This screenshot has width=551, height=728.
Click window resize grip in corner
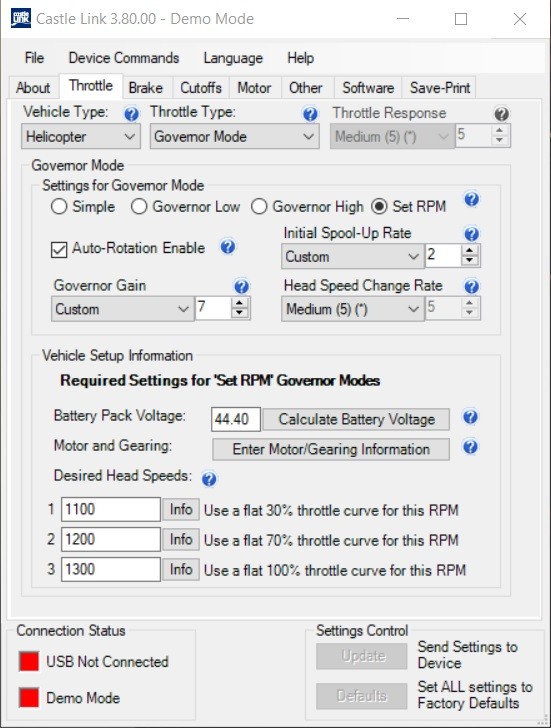click(x=543, y=720)
